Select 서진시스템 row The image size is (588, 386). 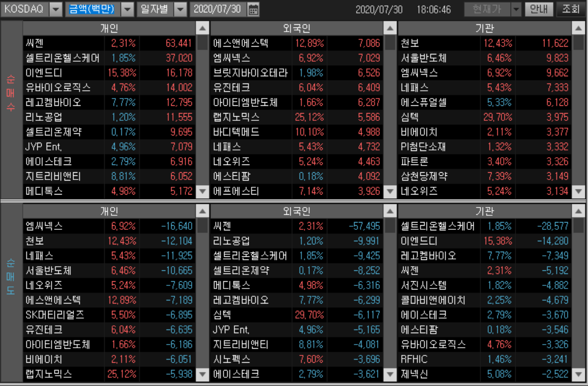click(485, 285)
